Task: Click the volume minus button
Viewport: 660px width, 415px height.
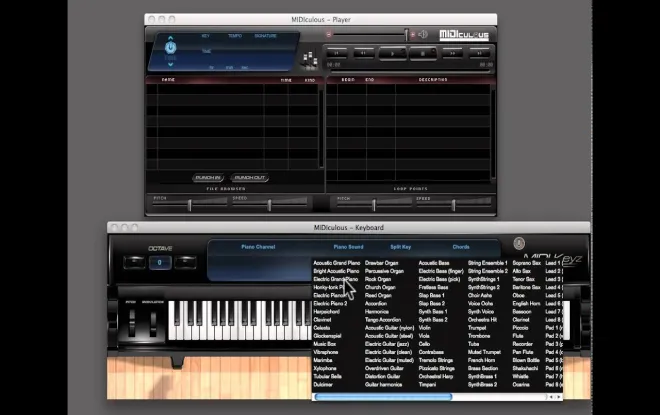Action: click(x=329, y=35)
